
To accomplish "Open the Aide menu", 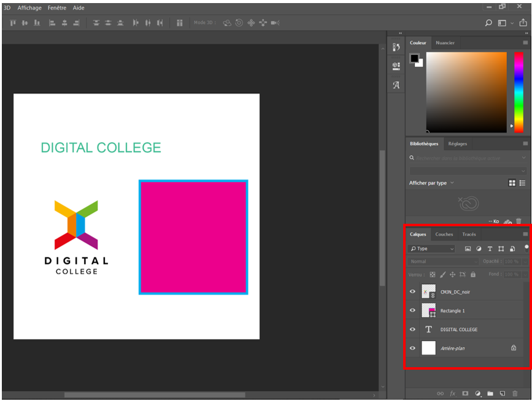I will coord(79,8).
